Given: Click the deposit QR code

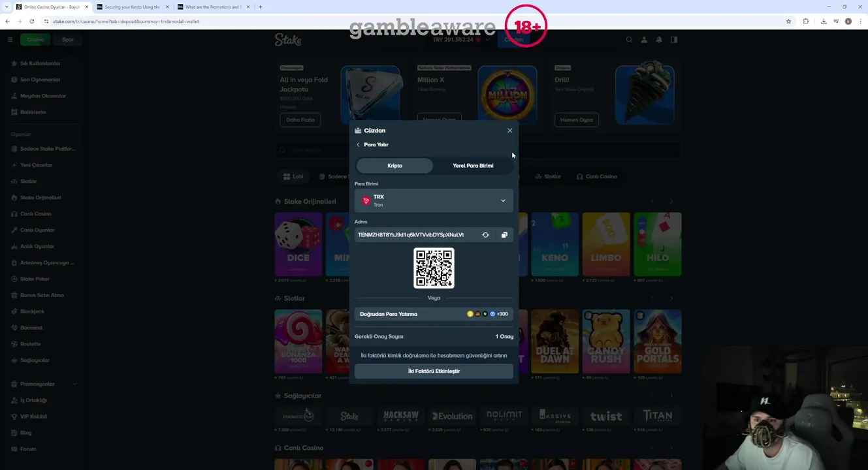Looking at the screenshot, I should (434, 268).
